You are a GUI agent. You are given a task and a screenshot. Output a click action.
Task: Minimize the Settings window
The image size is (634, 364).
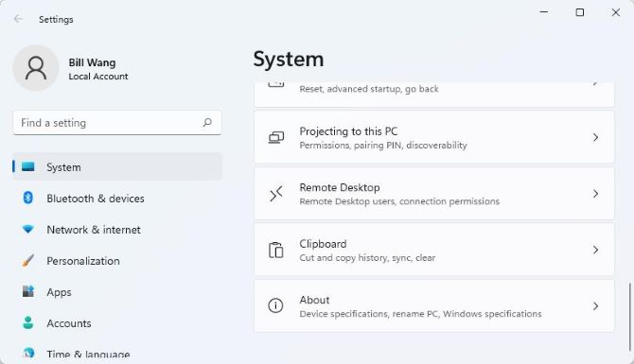coord(544,12)
